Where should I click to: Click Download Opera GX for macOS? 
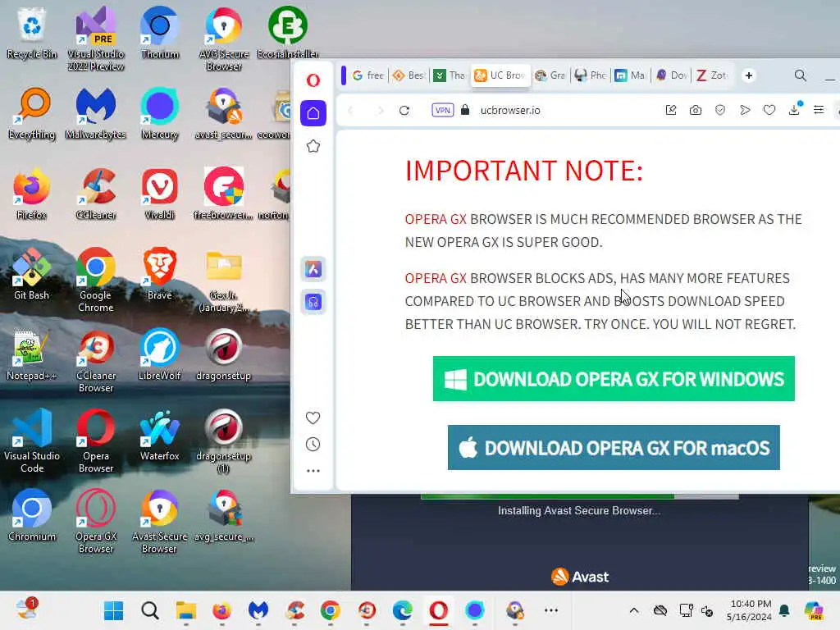pos(614,447)
